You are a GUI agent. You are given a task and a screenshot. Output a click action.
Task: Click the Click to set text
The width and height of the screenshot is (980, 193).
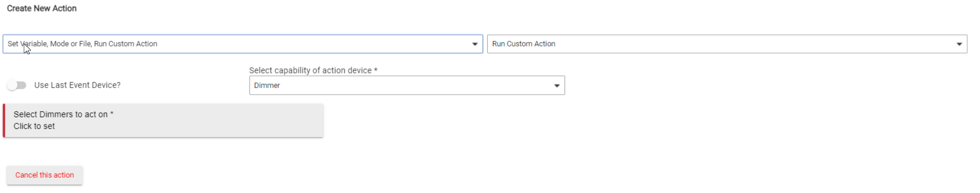point(34,126)
